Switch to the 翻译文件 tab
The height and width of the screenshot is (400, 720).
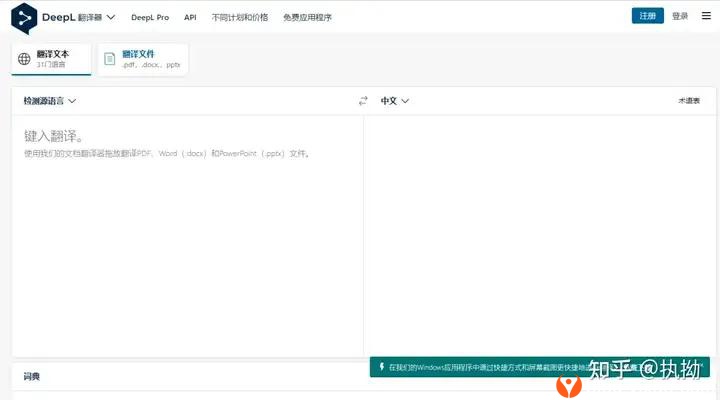143,59
